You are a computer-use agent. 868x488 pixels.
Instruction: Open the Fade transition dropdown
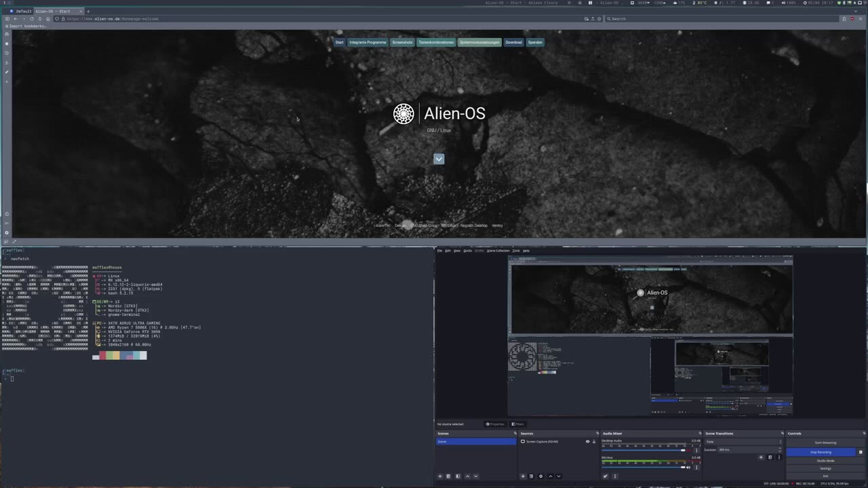pyautogui.click(x=744, y=441)
